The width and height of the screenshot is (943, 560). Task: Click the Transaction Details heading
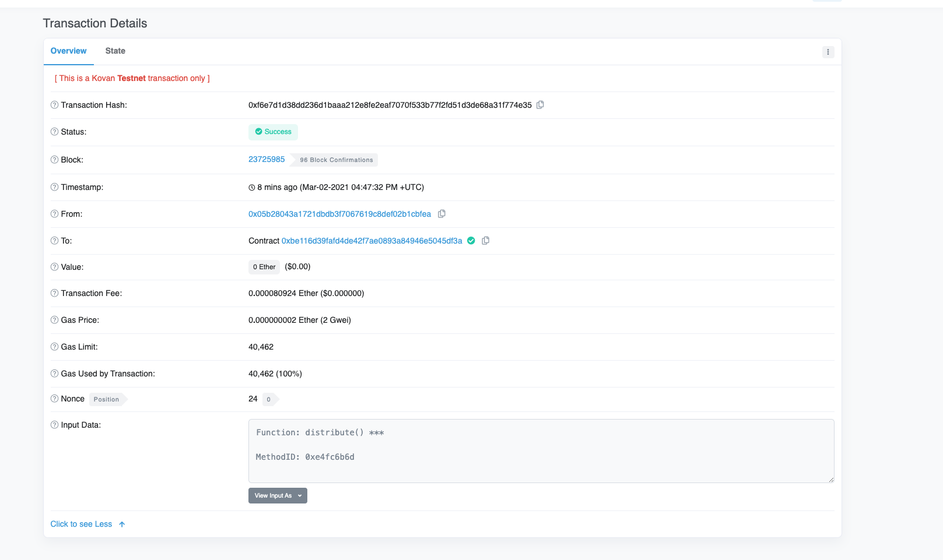click(x=95, y=23)
